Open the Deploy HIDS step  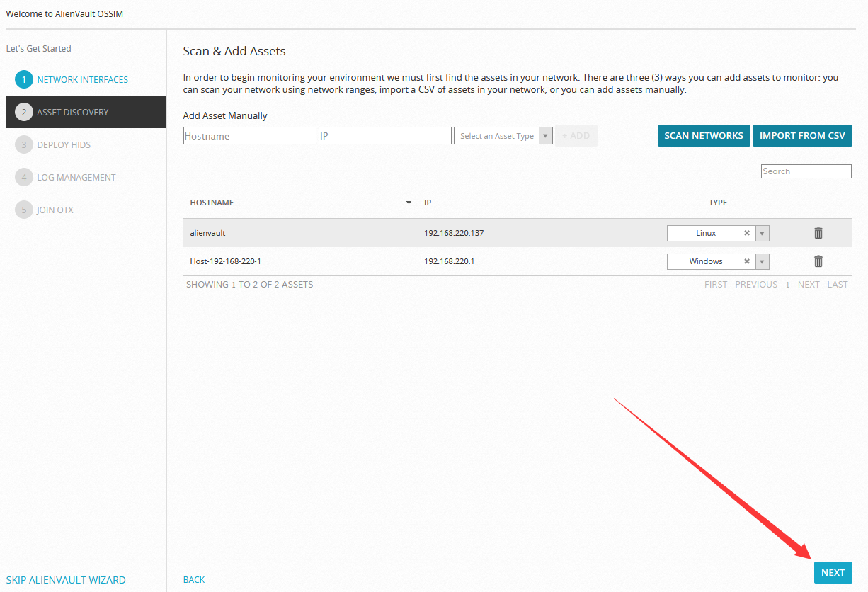point(64,144)
